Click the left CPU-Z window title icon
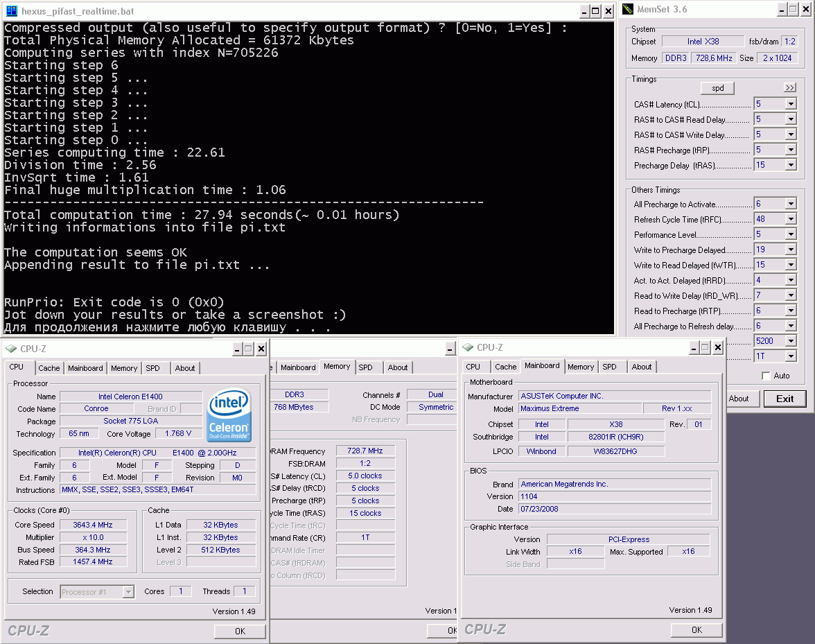This screenshot has width=815, height=644. [x=11, y=348]
